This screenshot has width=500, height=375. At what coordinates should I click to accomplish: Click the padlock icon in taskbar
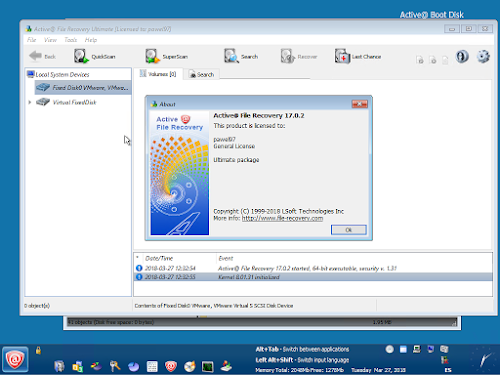[38, 350]
